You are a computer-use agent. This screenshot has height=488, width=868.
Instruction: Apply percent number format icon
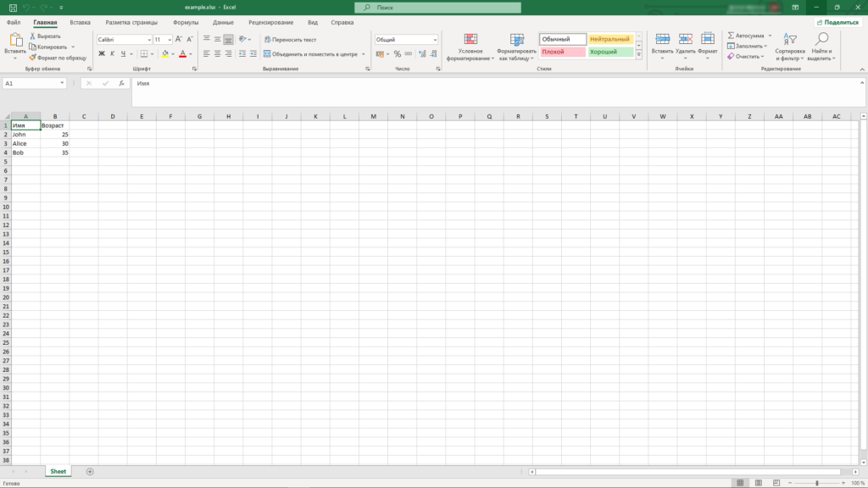click(x=398, y=53)
